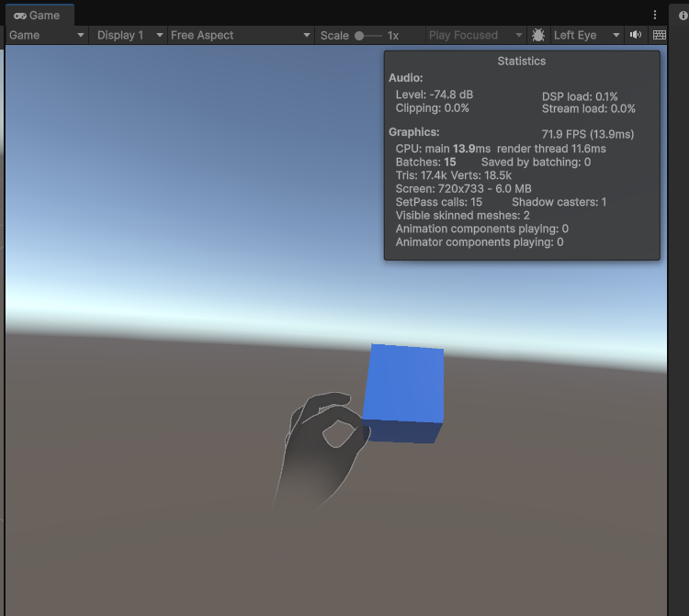Mute audio with the speaker icon
This screenshot has height=616, width=689.
coord(636,35)
